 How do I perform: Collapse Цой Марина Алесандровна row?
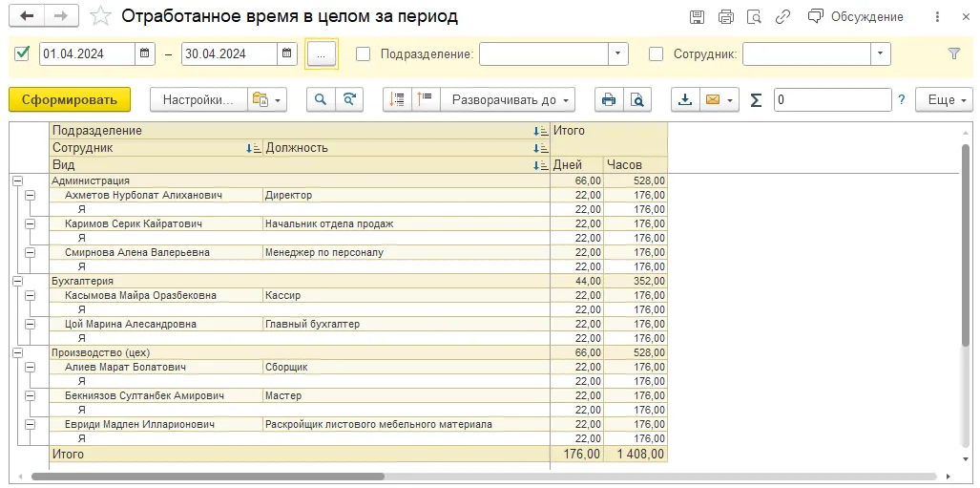pyautogui.click(x=30, y=324)
